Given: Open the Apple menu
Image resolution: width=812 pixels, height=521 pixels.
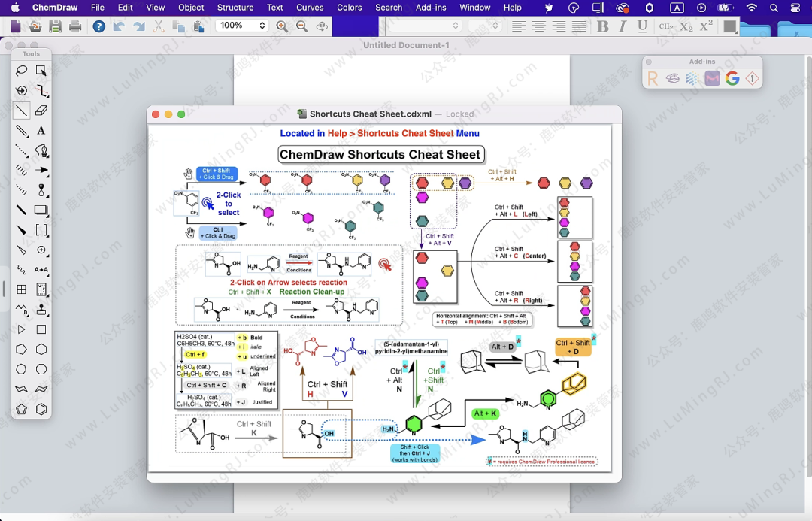Looking at the screenshot, I should tap(16, 8).
